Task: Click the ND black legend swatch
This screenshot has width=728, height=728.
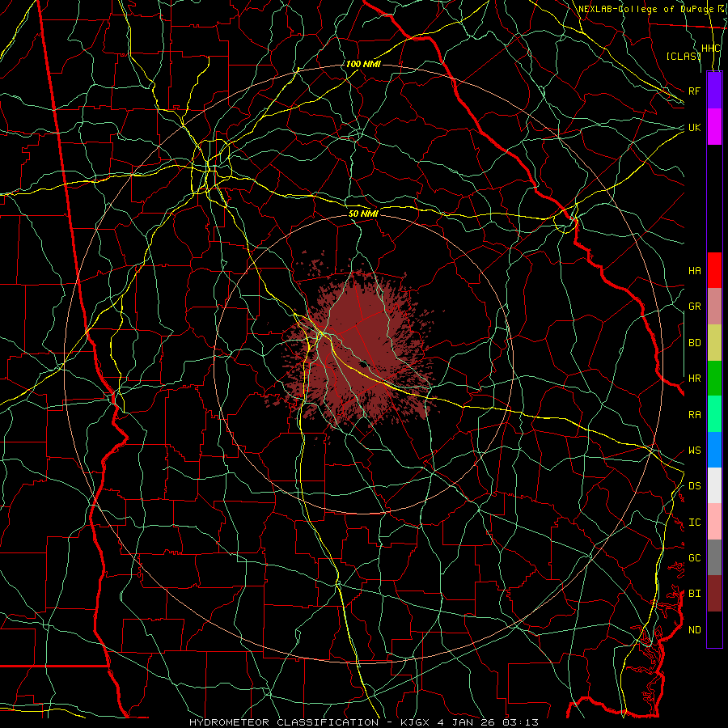Action: (714, 629)
